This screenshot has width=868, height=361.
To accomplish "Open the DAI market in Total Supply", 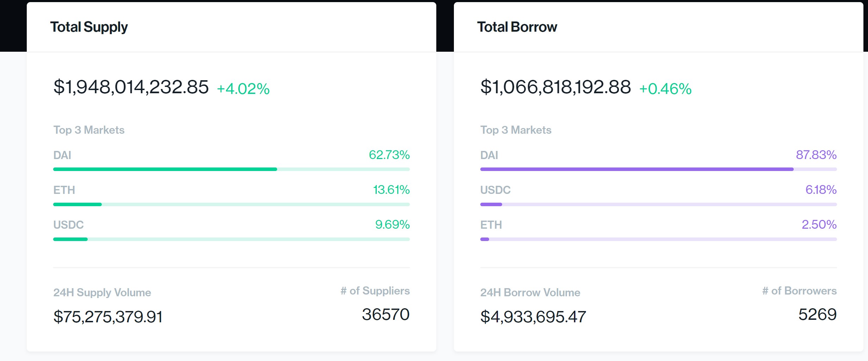I will [x=62, y=155].
